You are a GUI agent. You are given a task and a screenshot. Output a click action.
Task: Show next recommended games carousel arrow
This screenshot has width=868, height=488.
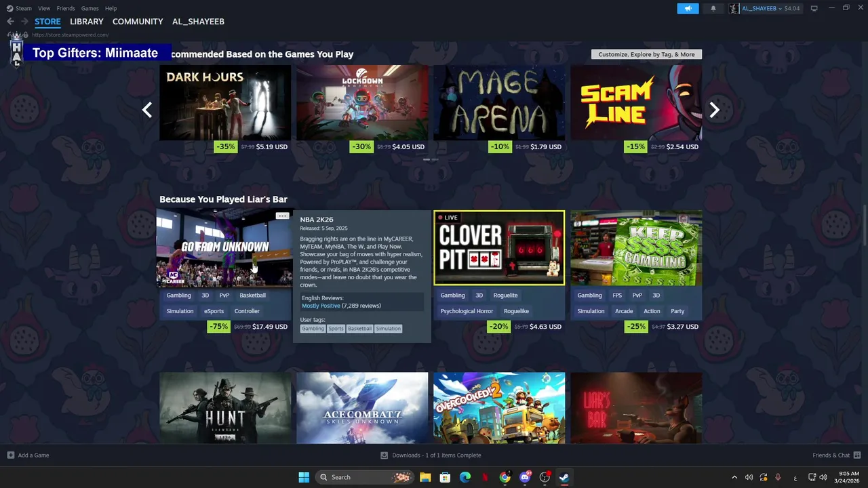[x=714, y=110]
